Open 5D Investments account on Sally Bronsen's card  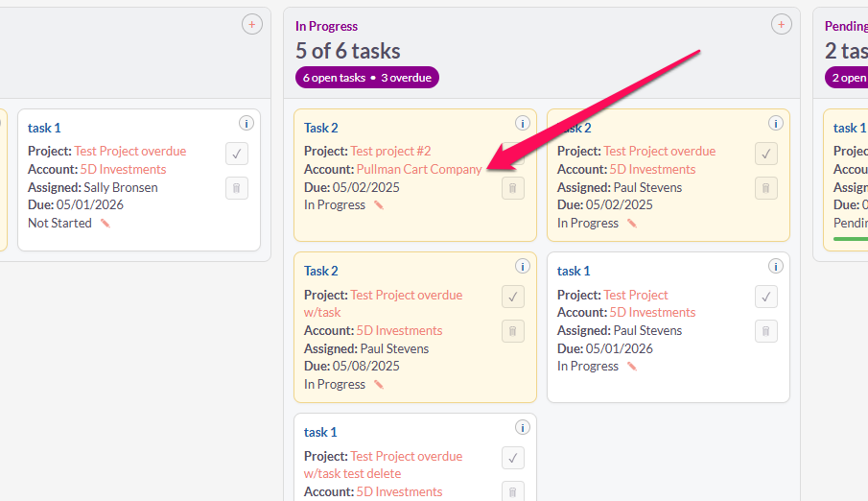124,169
